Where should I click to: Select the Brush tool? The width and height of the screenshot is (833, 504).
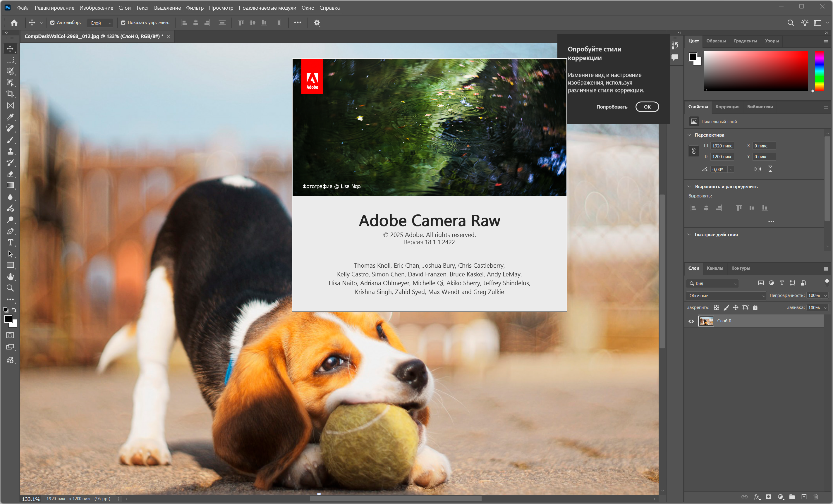(11, 140)
